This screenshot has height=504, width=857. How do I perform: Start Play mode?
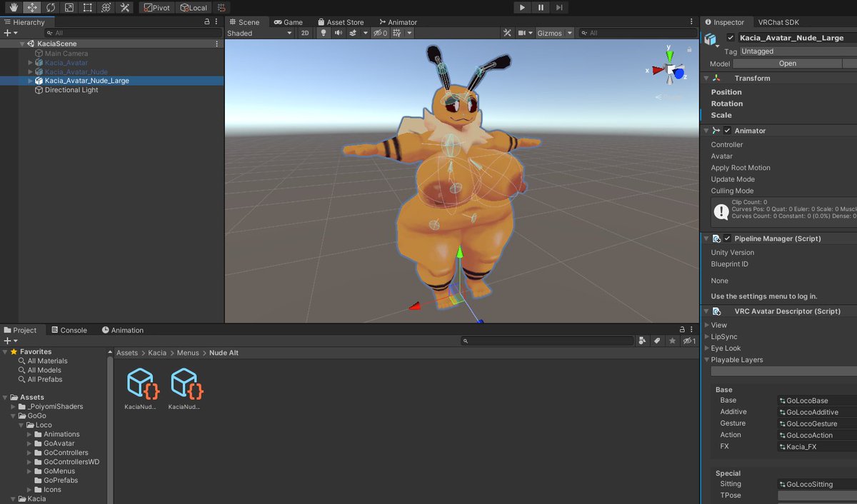tap(522, 7)
